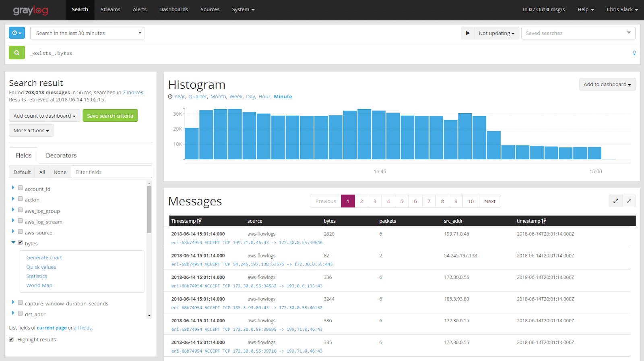Open the Streams menu item

coord(110,10)
